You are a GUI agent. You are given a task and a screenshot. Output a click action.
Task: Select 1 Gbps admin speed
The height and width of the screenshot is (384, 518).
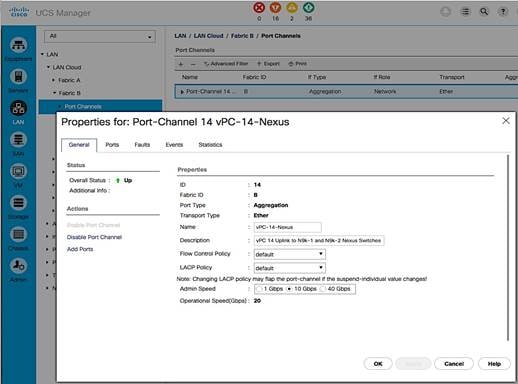[x=259, y=289]
